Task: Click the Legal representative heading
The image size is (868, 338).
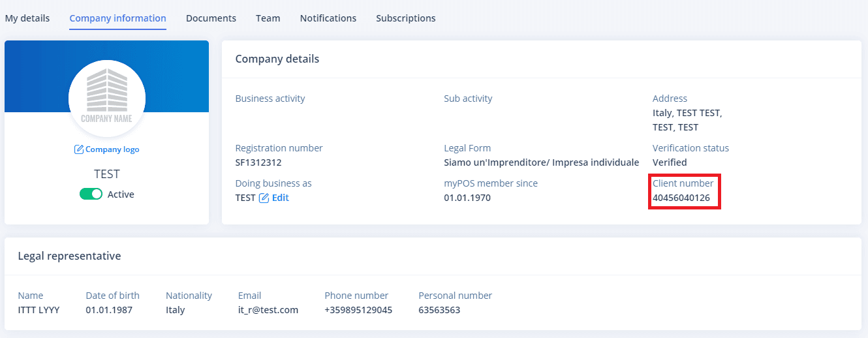Action: [69, 256]
